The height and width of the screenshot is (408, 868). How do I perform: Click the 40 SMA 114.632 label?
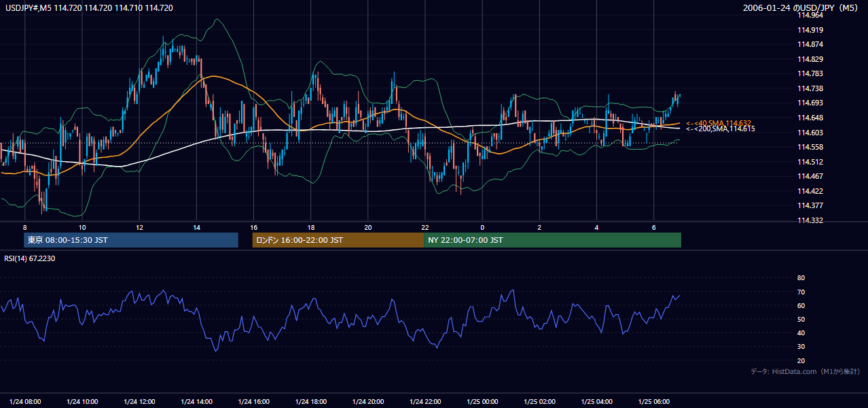pyautogui.click(x=718, y=123)
